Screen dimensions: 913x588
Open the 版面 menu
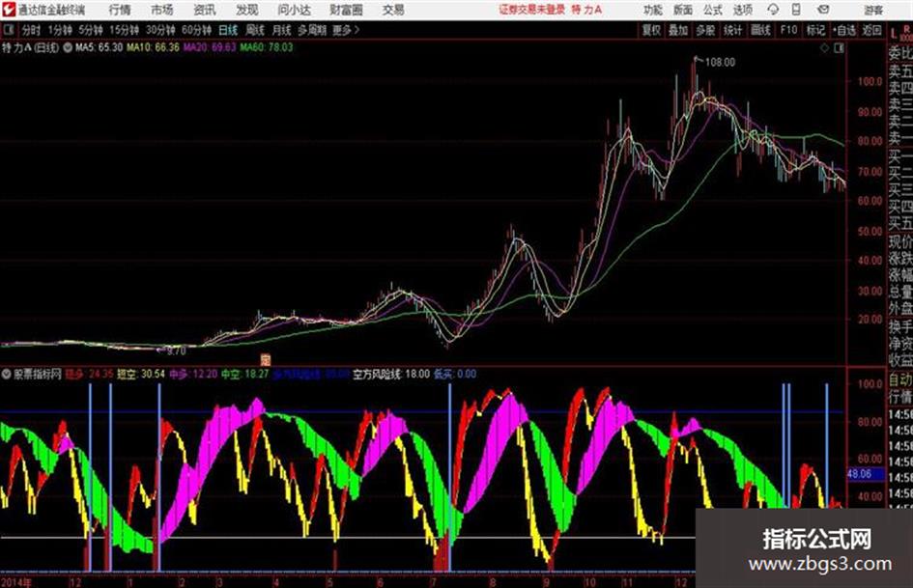pos(682,10)
